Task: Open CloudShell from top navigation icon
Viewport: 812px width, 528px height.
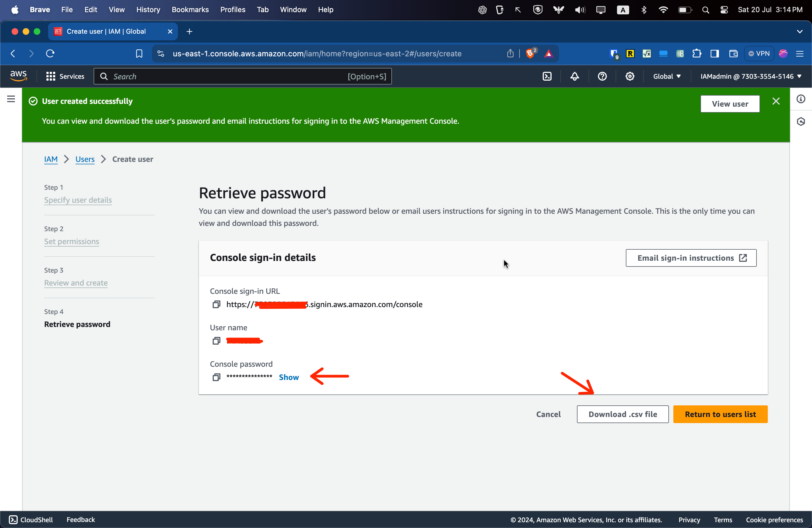Action: [x=547, y=76]
